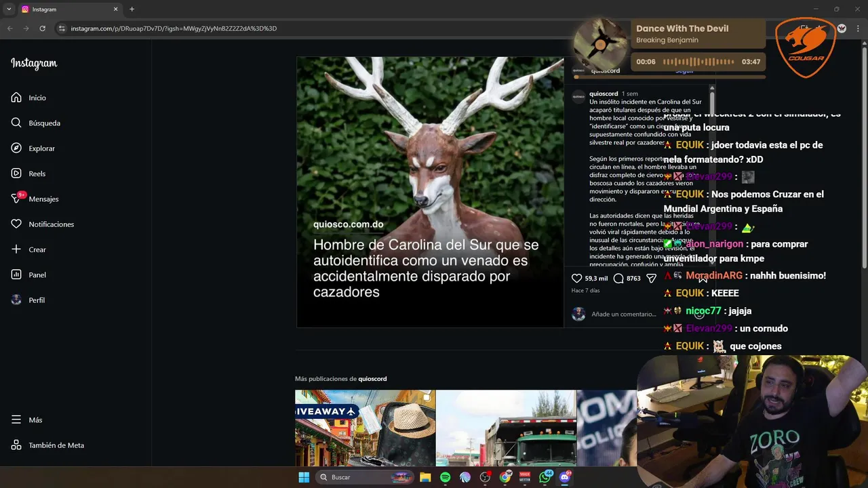Click the instagram.com address bar

(174, 28)
